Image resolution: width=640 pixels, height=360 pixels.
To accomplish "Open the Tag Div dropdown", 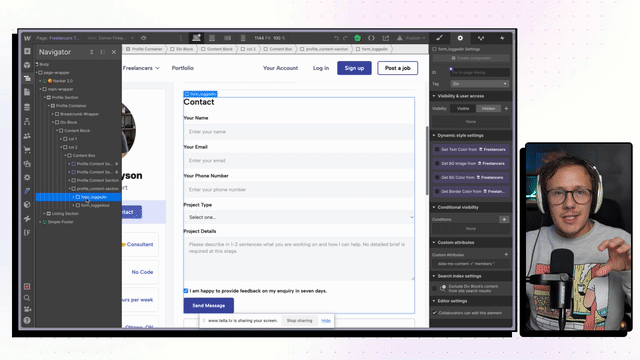I will pos(480,84).
